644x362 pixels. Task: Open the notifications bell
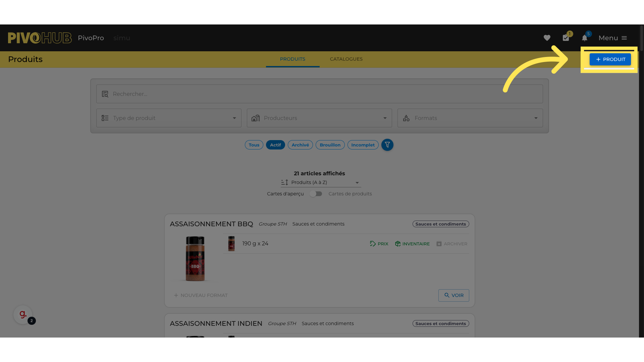coord(585,38)
